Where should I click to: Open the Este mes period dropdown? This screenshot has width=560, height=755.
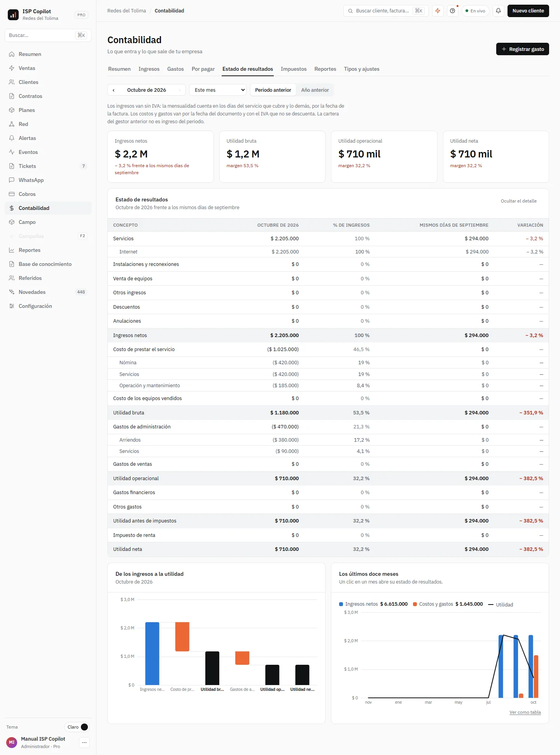(x=218, y=90)
